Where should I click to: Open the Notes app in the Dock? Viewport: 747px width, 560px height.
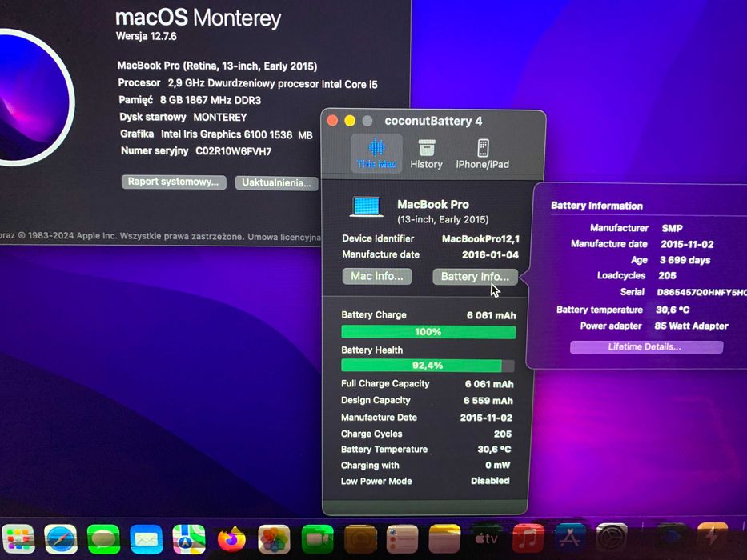pos(444,538)
